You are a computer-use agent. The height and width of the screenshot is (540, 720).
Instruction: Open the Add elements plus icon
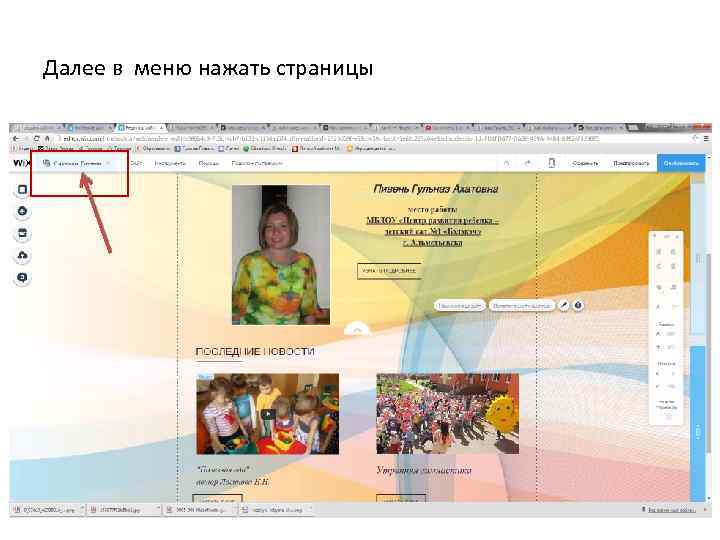tap(22, 211)
